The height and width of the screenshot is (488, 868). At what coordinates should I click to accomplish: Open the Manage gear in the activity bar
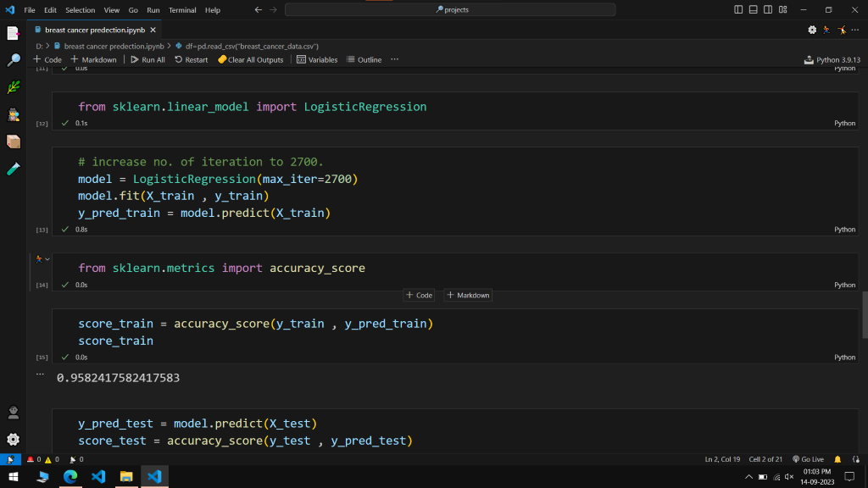(x=14, y=440)
